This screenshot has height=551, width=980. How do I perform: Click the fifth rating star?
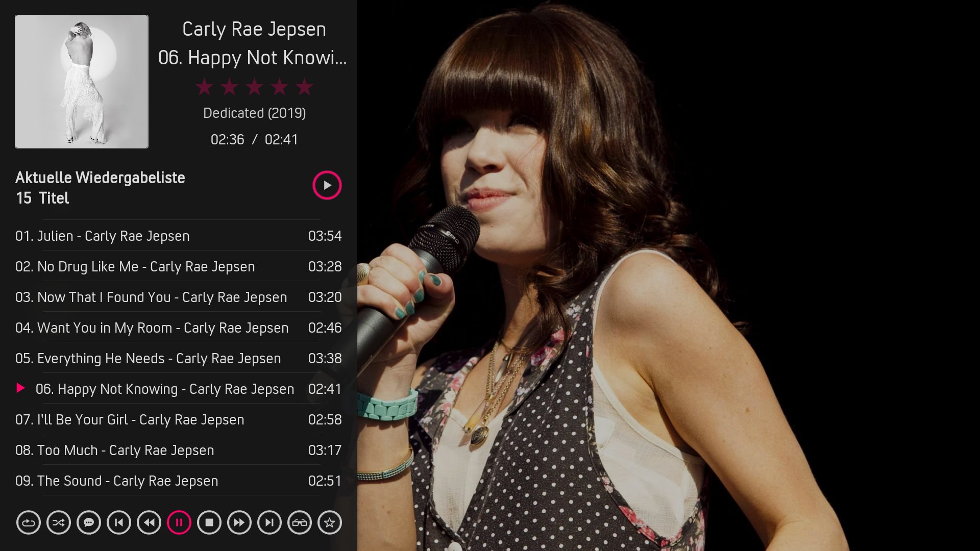coord(305,87)
